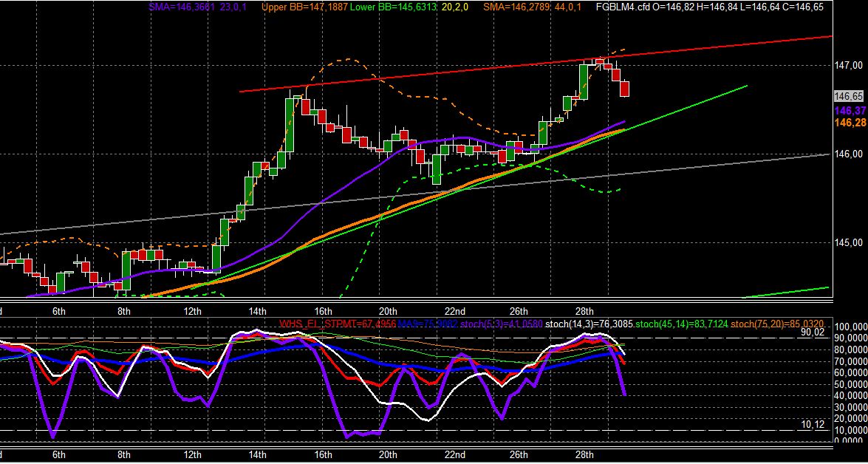Click the H=146,84 high price value
868x464 pixels.
tap(717, 7)
